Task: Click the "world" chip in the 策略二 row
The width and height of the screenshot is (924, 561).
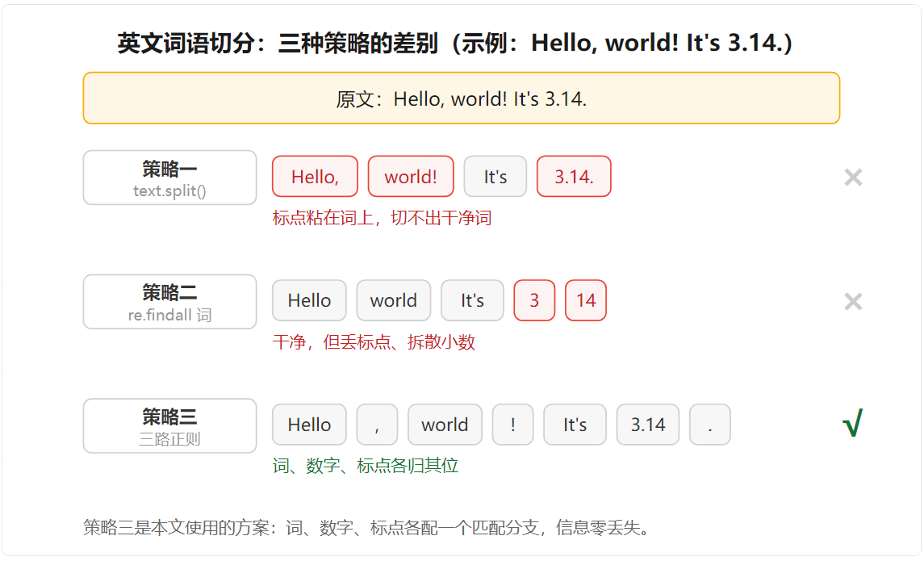Action: (x=394, y=300)
